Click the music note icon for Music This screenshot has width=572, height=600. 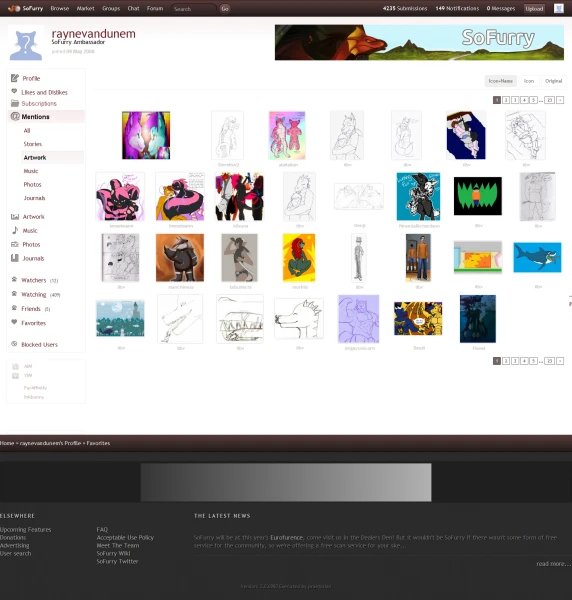(x=15, y=230)
